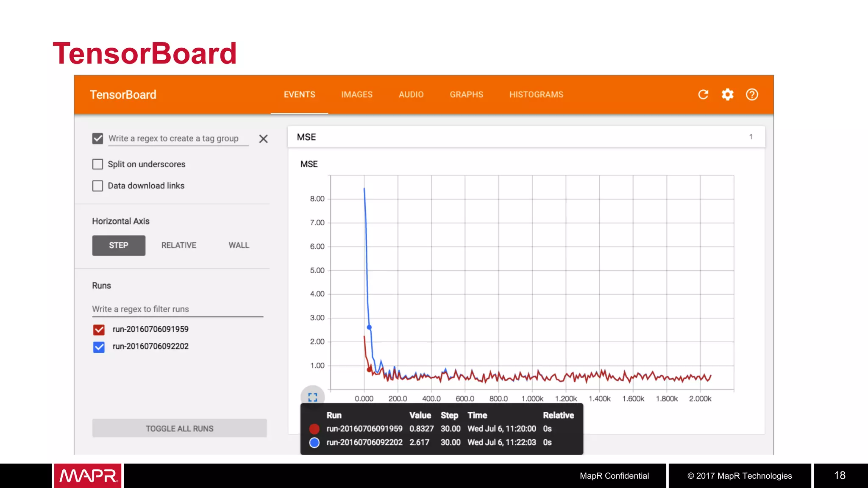868x488 pixels.
Task: Hide run-20160706091959 from the chart
Action: tap(99, 330)
